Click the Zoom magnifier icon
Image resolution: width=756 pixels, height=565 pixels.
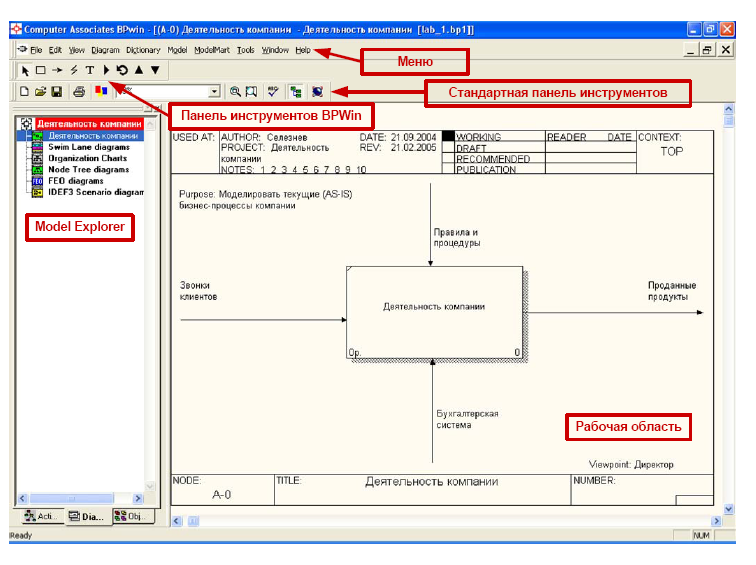tap(235, 92)
